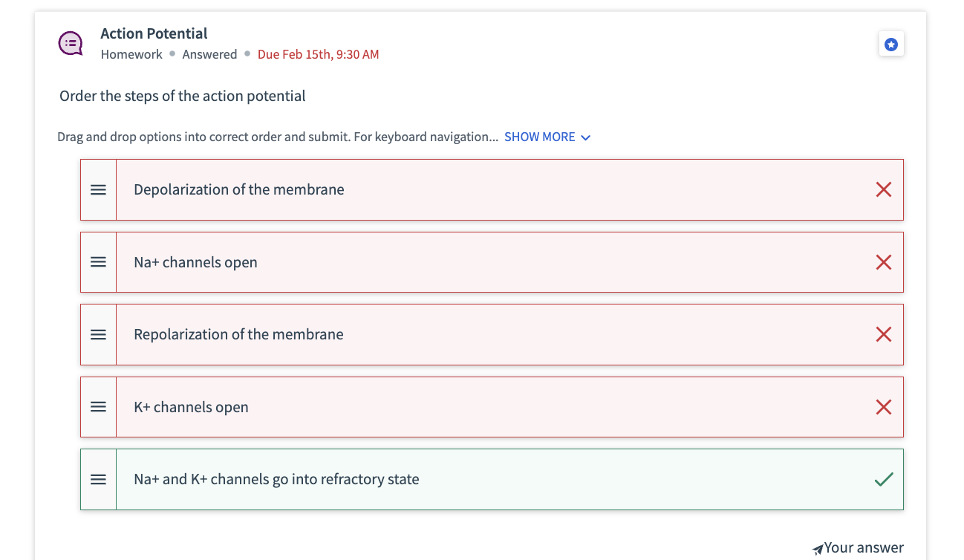The height and width of the screenshot is (560, 964).
Task: Click the purple question type icon
Action: tap(71, 43)
